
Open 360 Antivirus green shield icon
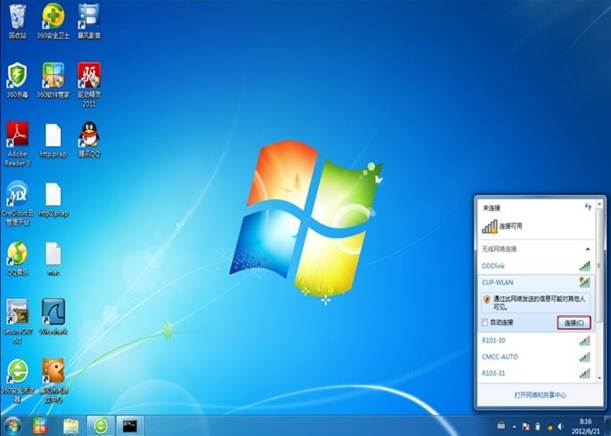coord(17,76)
